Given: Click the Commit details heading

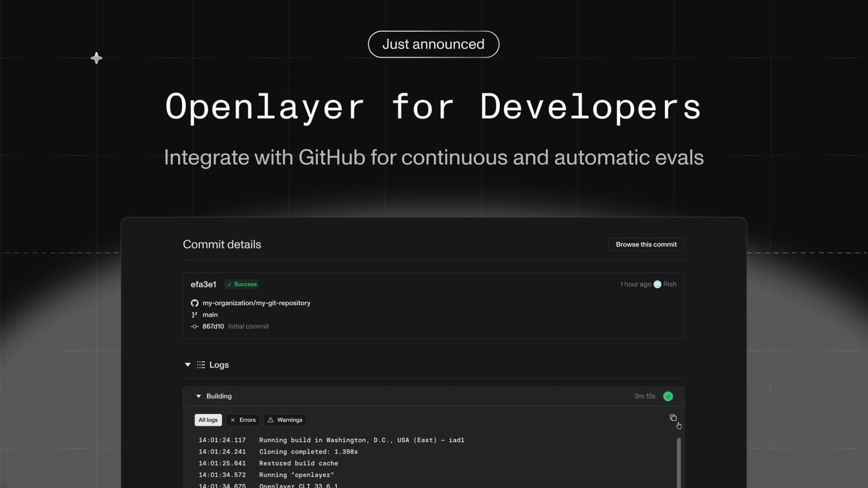Looking at the screenshot, I should click(222, 244).
